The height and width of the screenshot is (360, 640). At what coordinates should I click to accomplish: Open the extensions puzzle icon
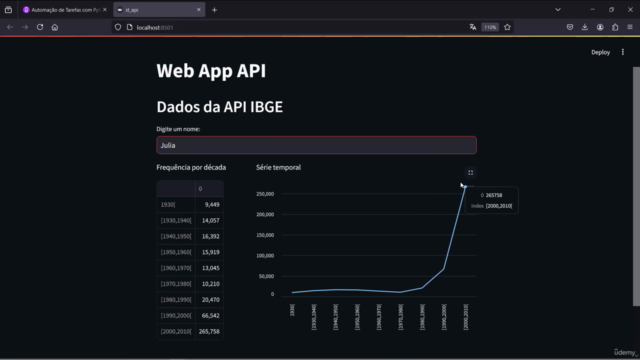(615, 27)
